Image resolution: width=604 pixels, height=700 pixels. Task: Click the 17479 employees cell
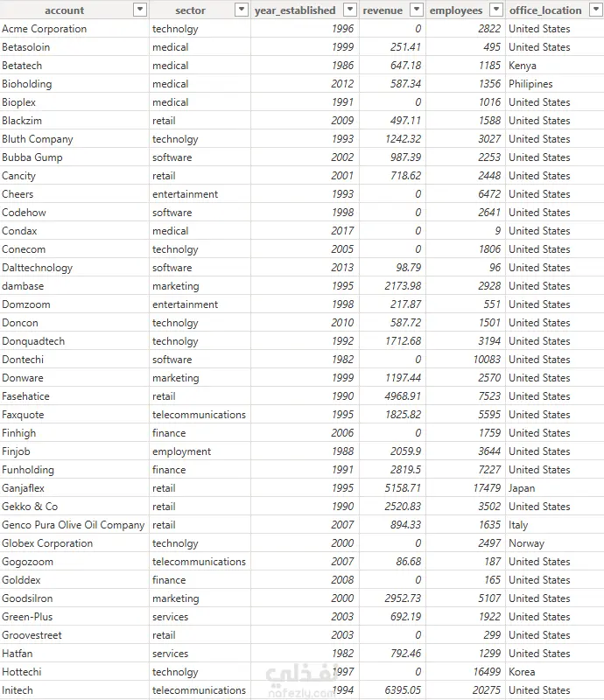466,488
